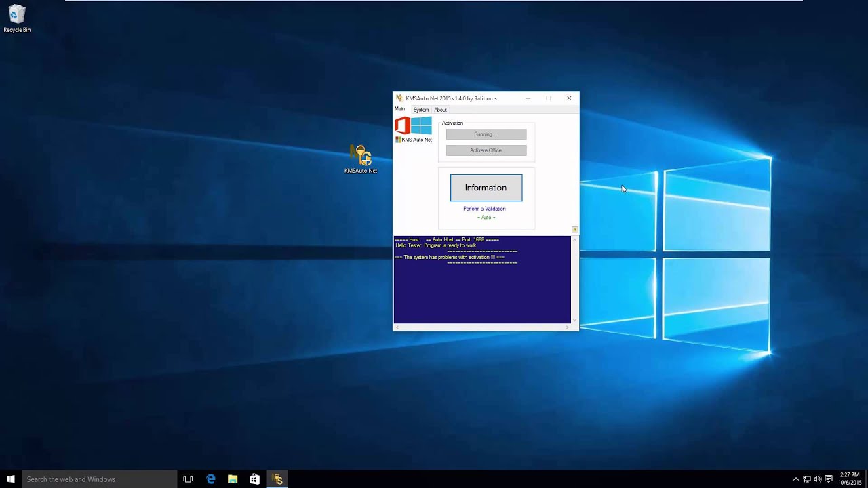
Task: Click the KMS Auto Net label under the logos
Action: [414, 140]
